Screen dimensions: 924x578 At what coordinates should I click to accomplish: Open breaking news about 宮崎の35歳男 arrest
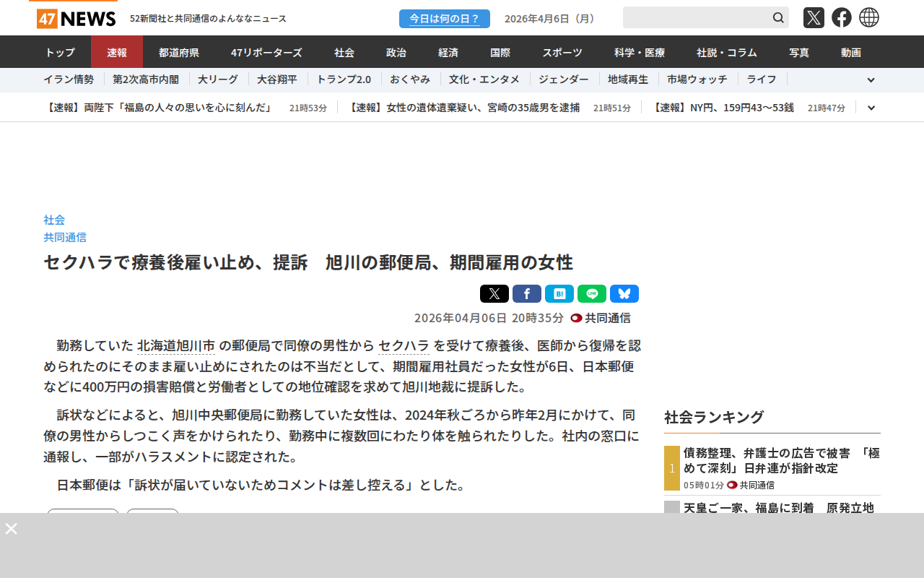(x=463, y=108)
